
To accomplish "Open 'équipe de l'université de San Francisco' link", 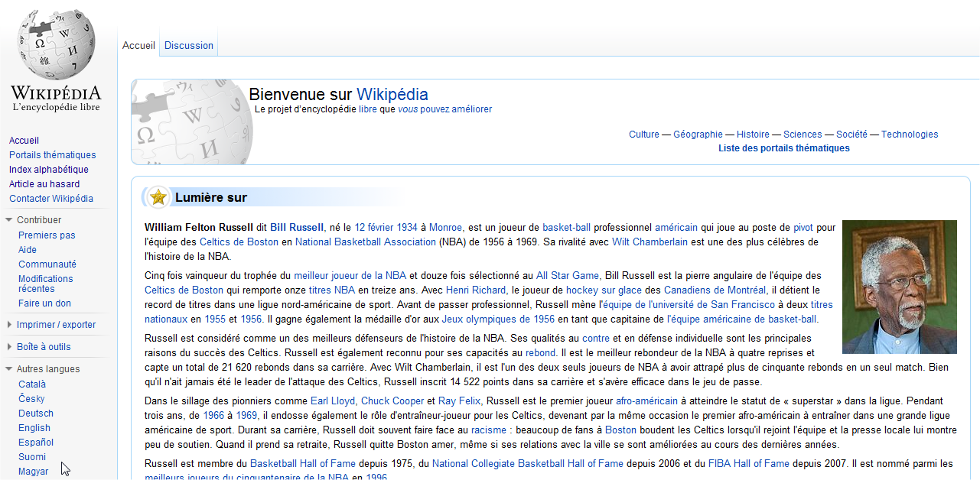I will (x=689, y=305).
